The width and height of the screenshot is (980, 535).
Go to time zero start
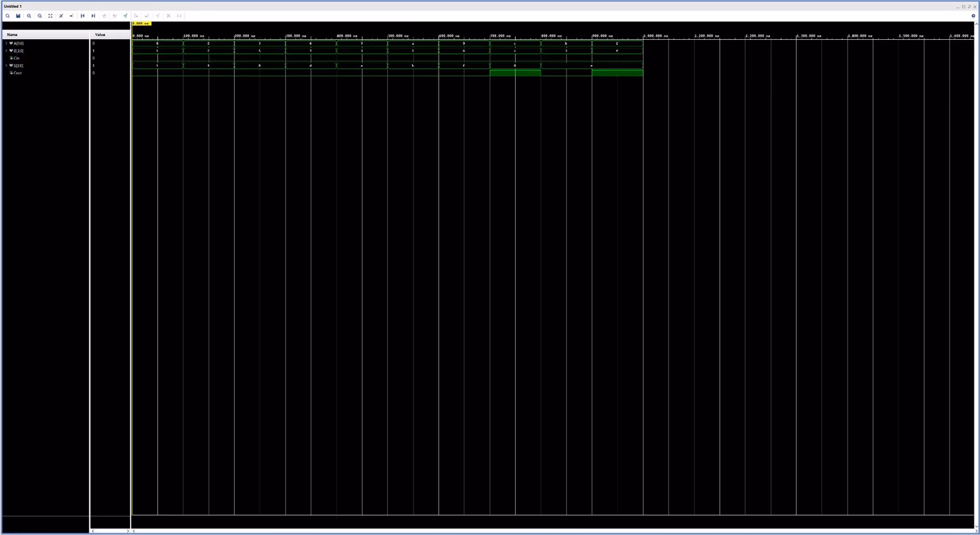tap(83, 16)
